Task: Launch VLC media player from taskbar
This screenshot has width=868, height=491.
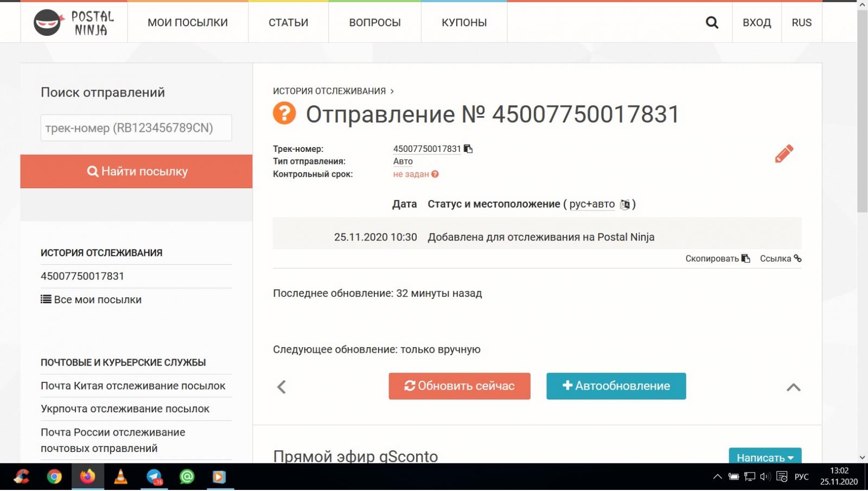Action: [x=120, y=477]
